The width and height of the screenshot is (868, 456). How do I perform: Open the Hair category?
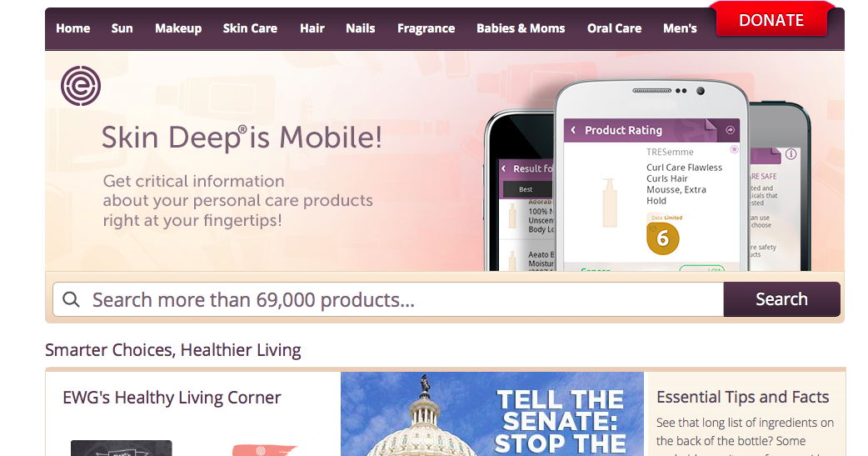coord(312,28)
